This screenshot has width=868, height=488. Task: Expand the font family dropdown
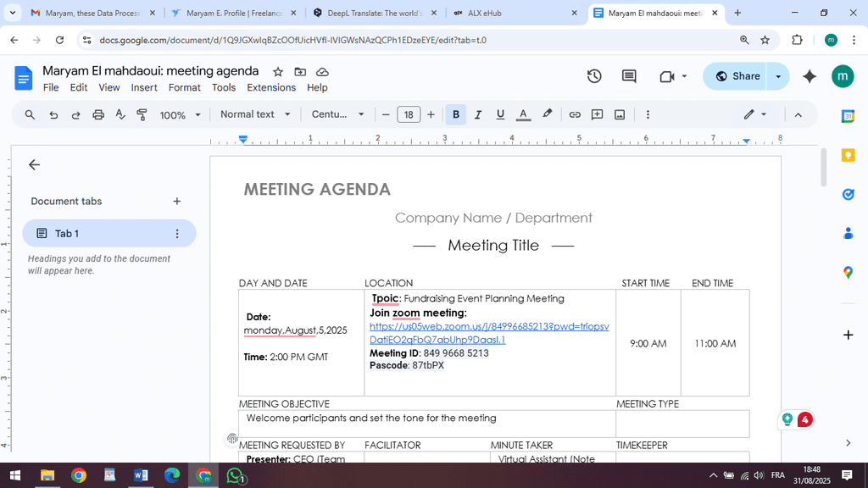[x=337, y=114]
